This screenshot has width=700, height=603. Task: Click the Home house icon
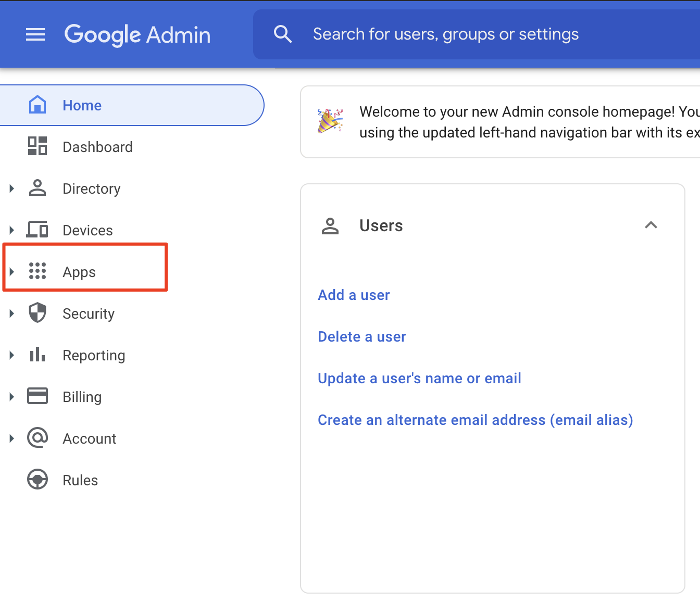(x=37, y=105)
